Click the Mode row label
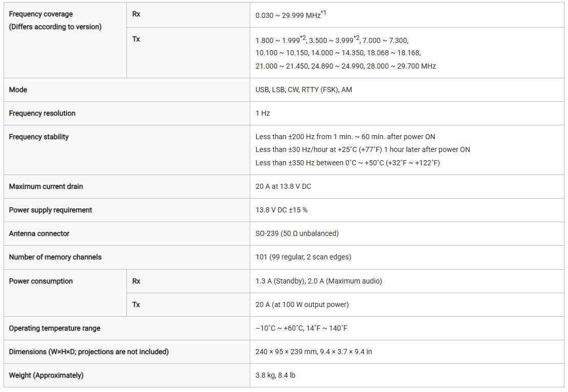The width and height of the screenshot is (568, 392). click(x=18, y=90)
